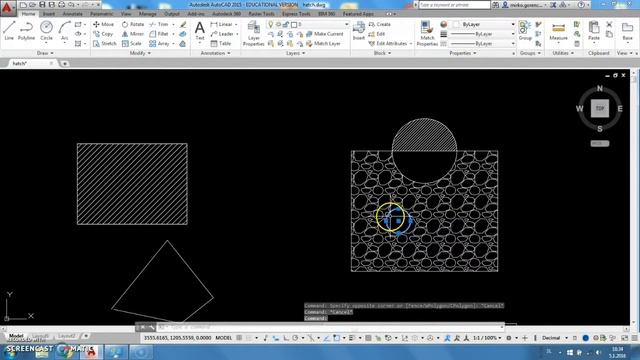Open the layer selection dropdown
Viewport: 640px width, 360px height.
(x=309, y=24)
